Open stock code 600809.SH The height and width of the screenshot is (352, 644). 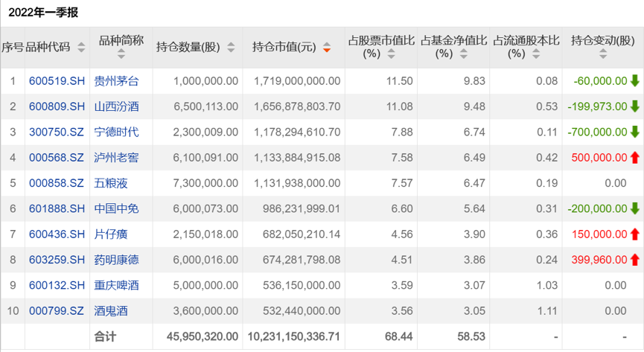click(57, 106)
